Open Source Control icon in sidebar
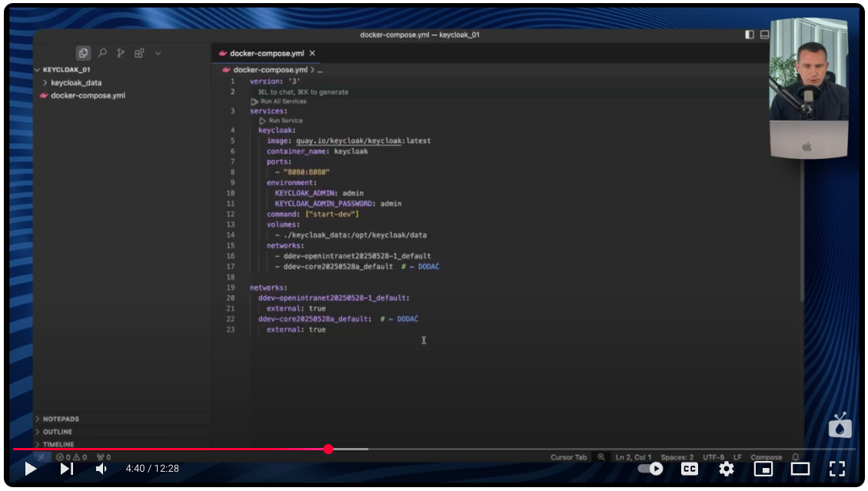868x491 pixels. tap(121, 53)
